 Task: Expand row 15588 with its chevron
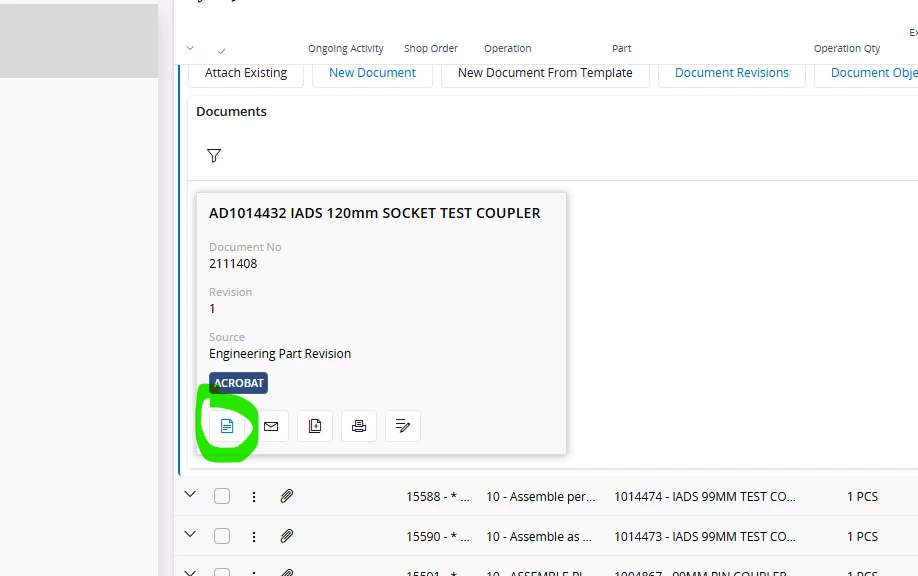[x=190, y=495]
